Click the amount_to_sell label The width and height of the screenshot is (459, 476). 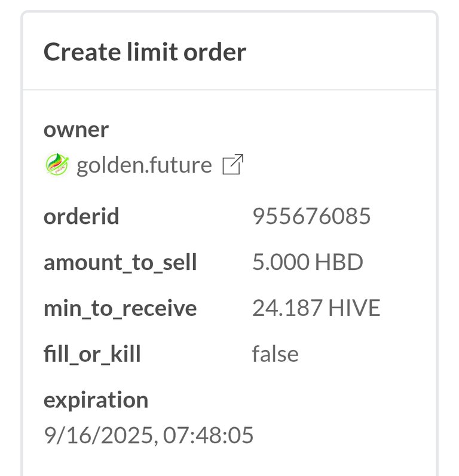[120, 263]
